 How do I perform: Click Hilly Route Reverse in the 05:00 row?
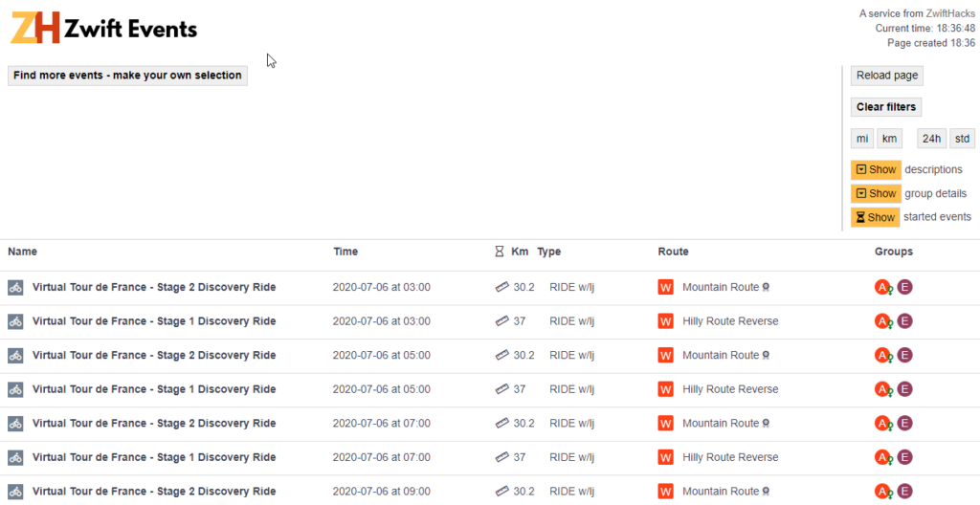tap(730, 388)
